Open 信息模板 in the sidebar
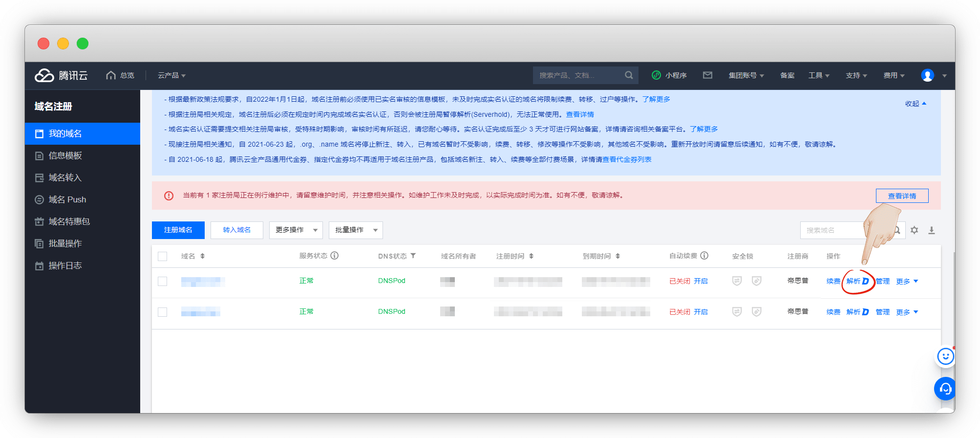The height and width of the screenshot is (438, 980). tap(65, 155)
